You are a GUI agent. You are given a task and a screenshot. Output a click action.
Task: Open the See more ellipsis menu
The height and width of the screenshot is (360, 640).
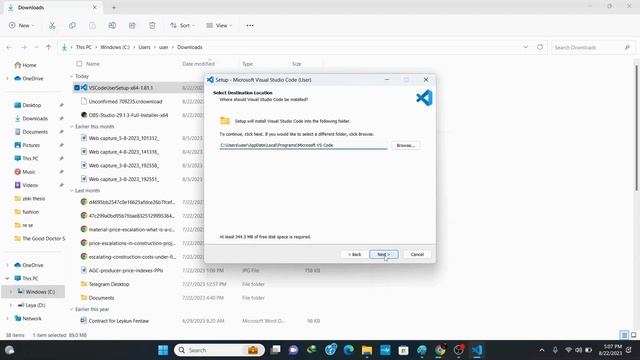[x=250, y=25]
